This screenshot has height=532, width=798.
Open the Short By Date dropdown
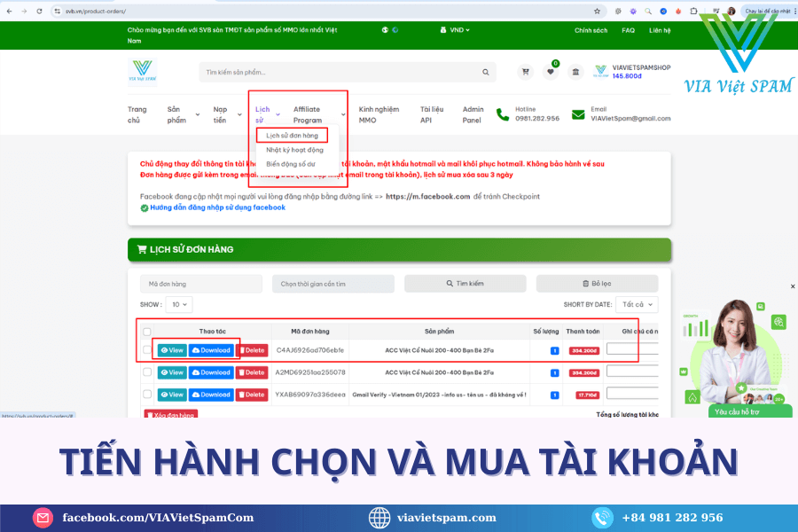638,304
